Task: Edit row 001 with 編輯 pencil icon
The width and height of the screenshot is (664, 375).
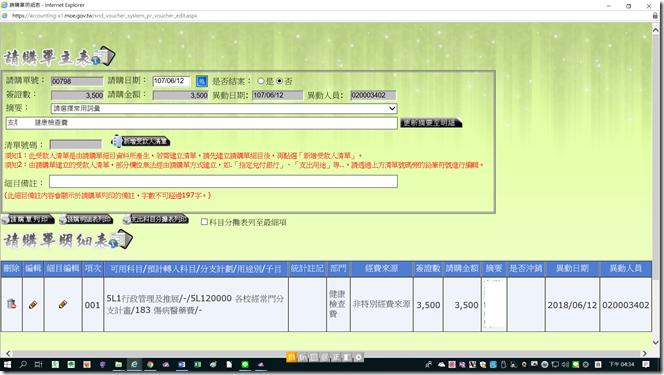Action: 33,304
